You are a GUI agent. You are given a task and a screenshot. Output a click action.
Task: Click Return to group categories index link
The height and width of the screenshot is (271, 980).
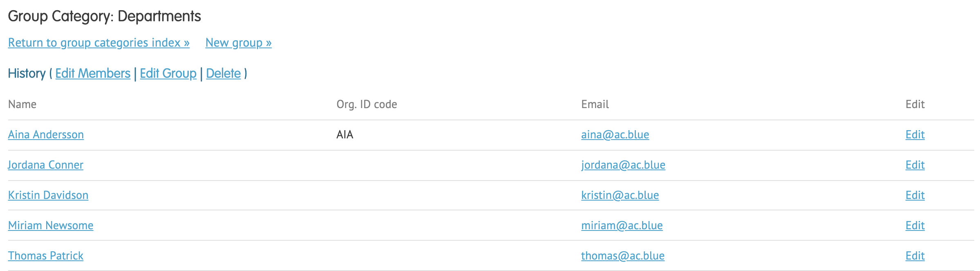[x=98, y=43]
